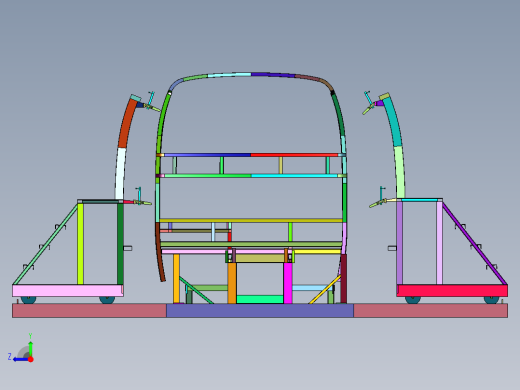Pick the brown curved segment at frame's lower left
This screenshot has width=520, height=390.
160,252
